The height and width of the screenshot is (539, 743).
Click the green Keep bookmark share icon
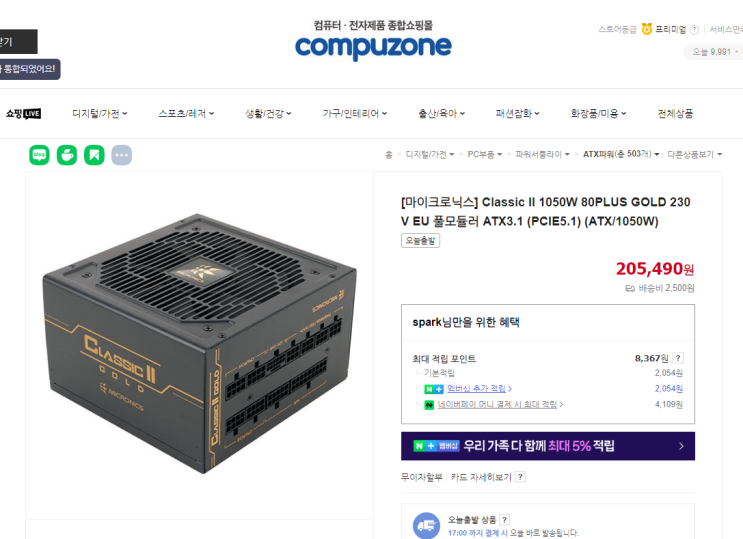pyautogui.click(x=94, y=155)
